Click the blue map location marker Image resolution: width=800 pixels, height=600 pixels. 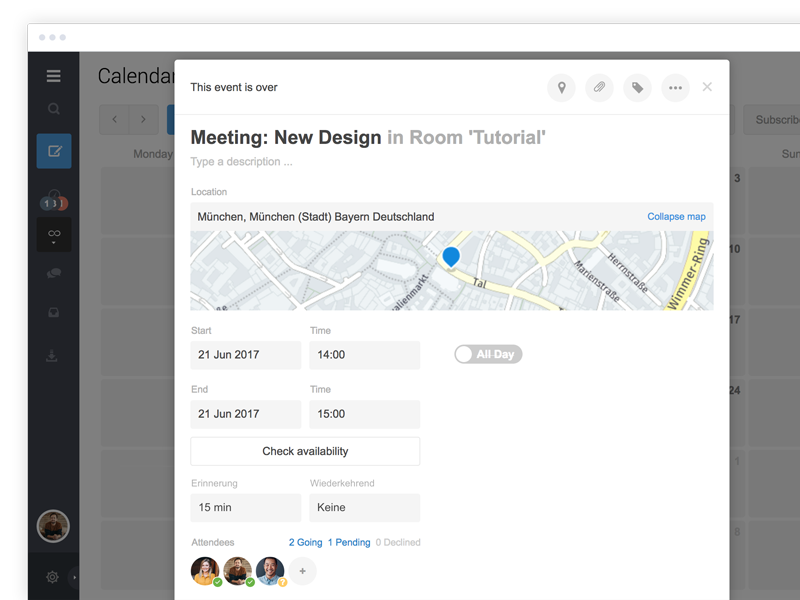click(451, 257)
